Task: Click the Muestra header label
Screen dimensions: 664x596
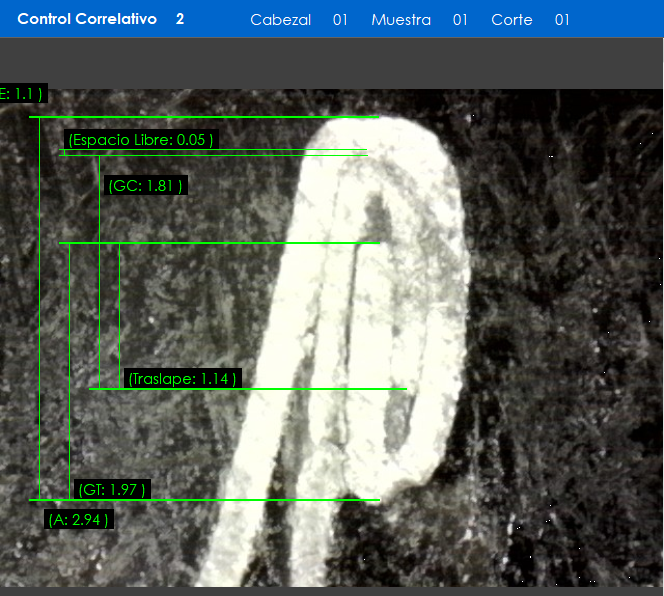Action: pos(401,20)
